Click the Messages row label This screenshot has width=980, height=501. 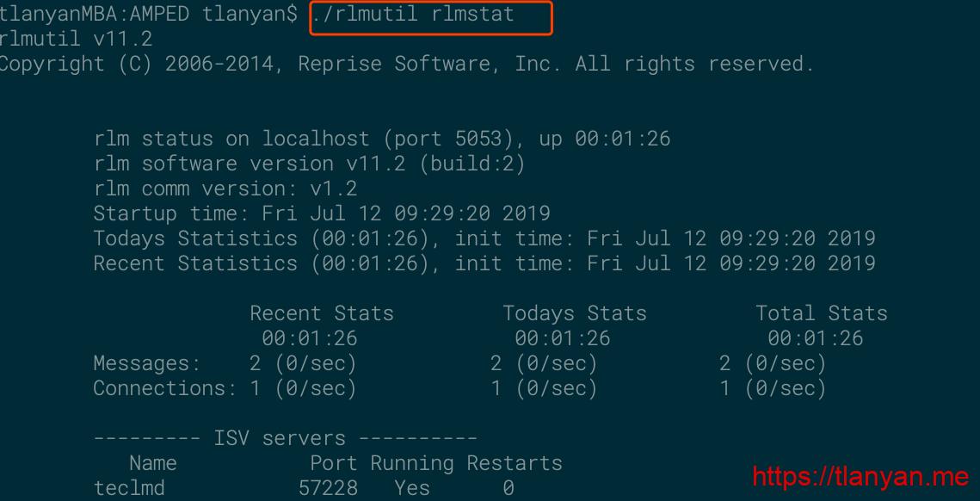[x=146, y=363]
